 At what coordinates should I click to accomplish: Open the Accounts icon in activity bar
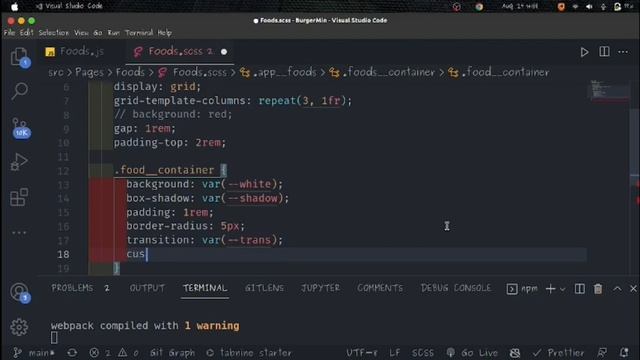(x=20, y=293)
